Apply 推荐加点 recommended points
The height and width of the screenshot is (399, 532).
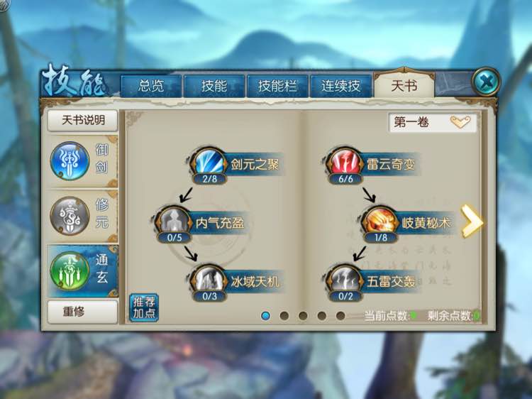144,307
